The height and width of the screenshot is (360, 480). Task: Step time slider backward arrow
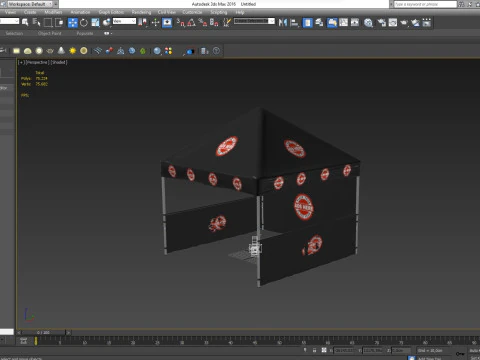(x=19, y=332)
